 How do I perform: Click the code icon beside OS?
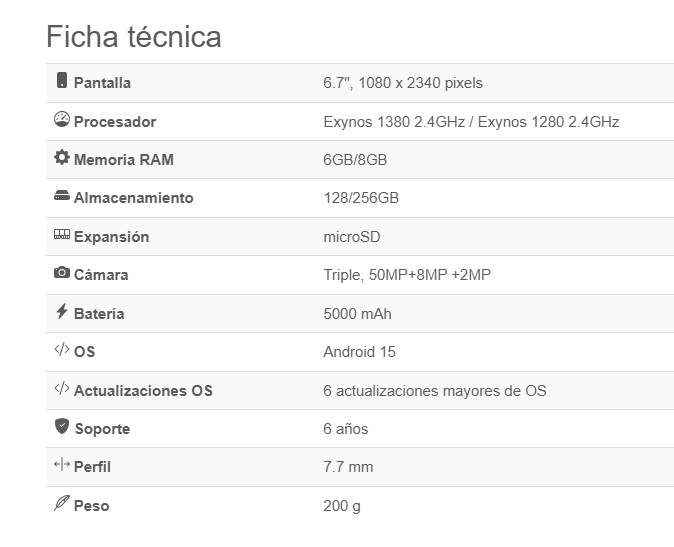coord(62,349)
